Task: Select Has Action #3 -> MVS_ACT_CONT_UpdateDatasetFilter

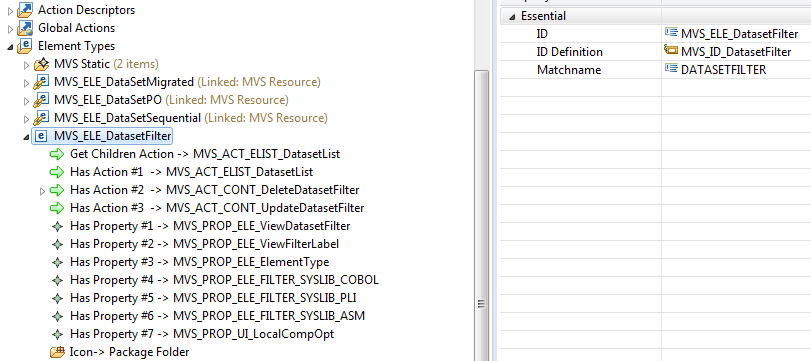Action: 217,208
